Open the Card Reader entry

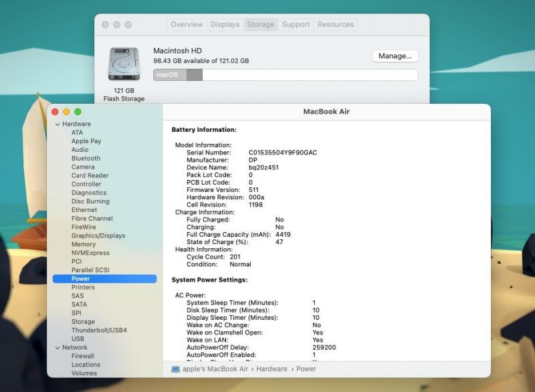pos(90,175)
